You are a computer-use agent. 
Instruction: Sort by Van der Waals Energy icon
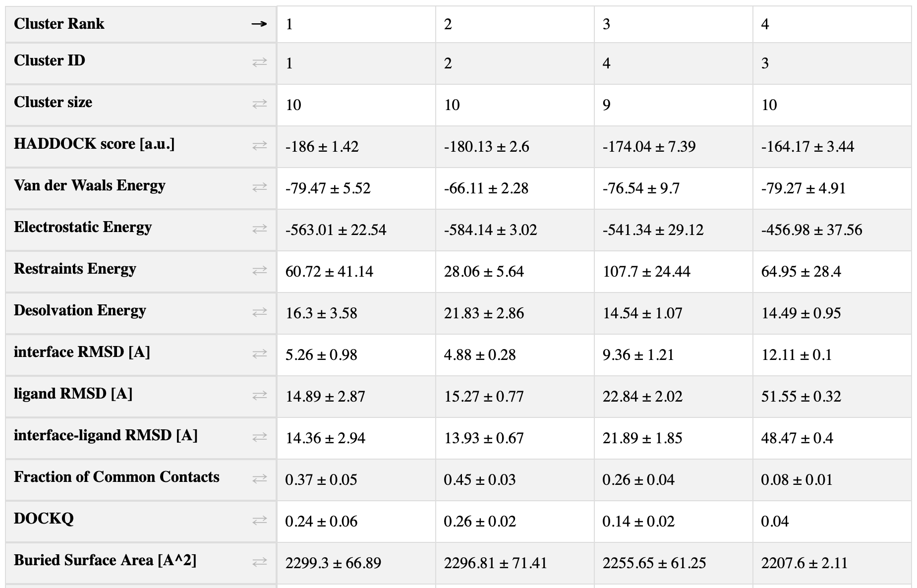[259, 187]
